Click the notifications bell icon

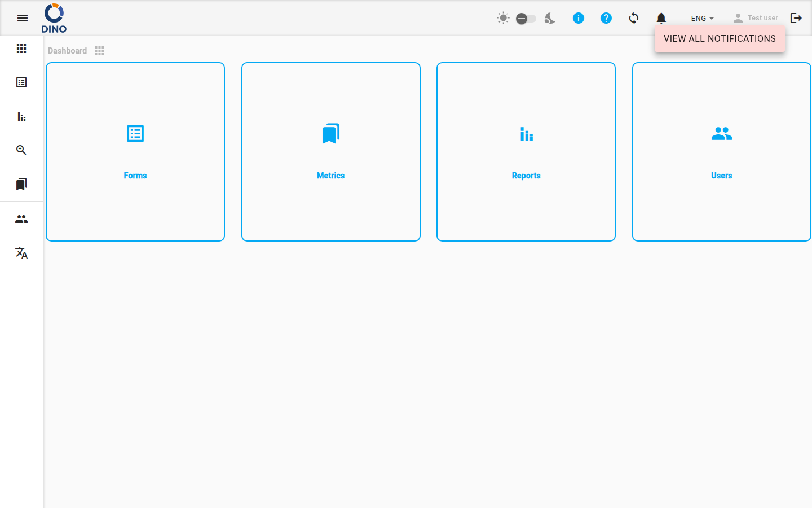[661, 18]
